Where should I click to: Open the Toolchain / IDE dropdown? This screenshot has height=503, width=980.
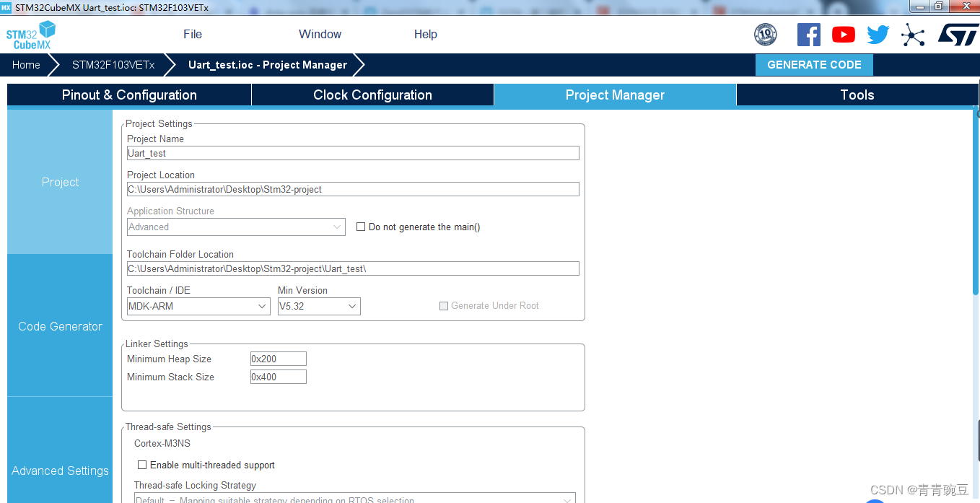click(198, 306)
